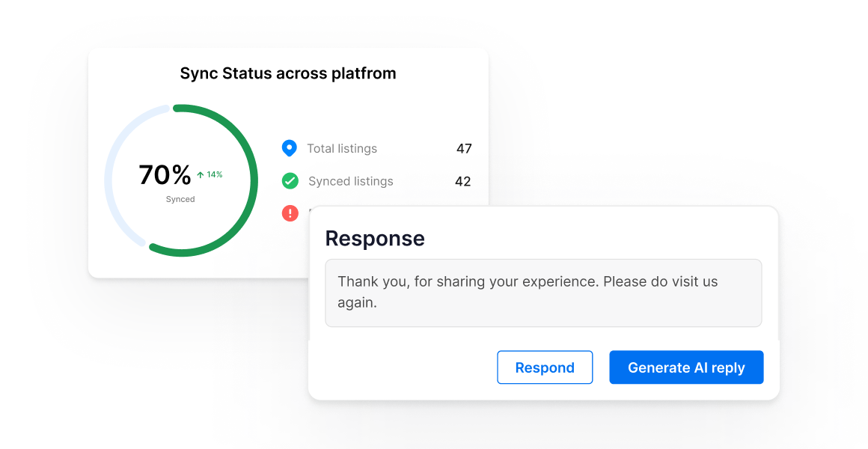Click the green up arrow beside 14%
868x449 pixels.
pyautogui.click(x=201, y=175)
